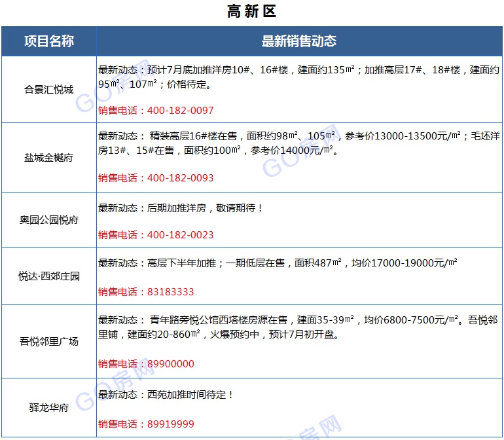Click the text 后期加推洋房，敬请期待！

coord(205,208)
